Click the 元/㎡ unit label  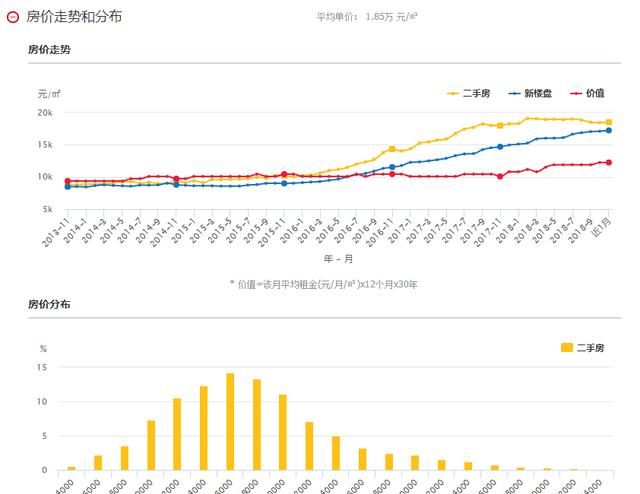coord(49,94)
